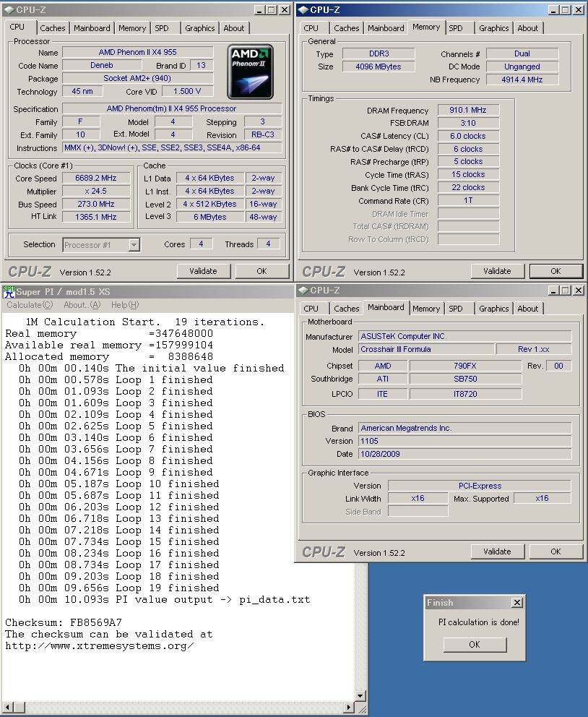Screen dimensions: 588x717
Task: Open the Calculate menu in Super PI
Action: 30,305
